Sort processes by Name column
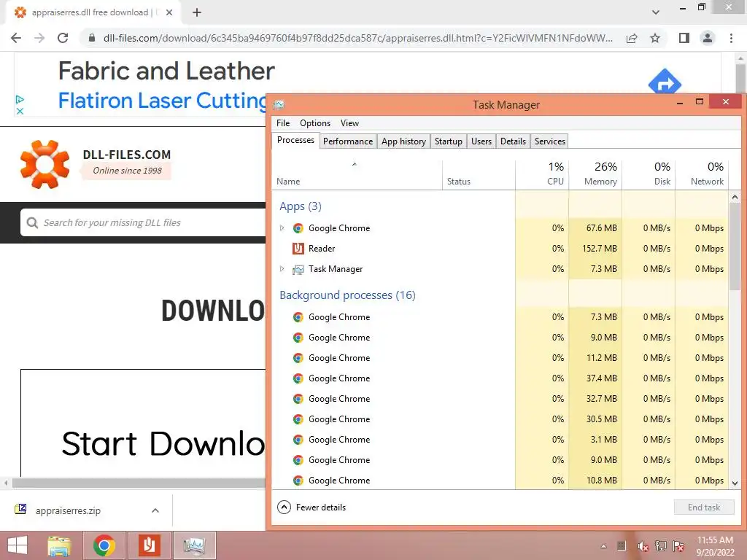Screen dimensions: 747x560 (357, 175)
